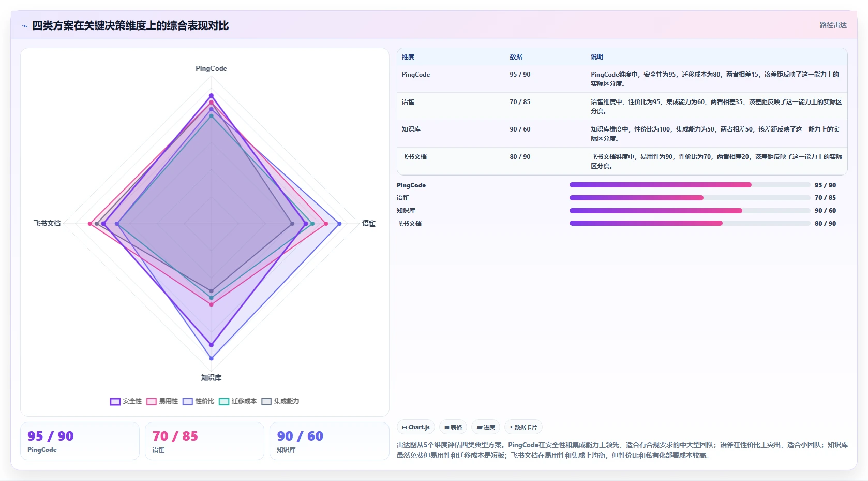
Task: Click the chart title 四类方案在关键决策维度上的综合表现对比
Action: pos(130,26)
